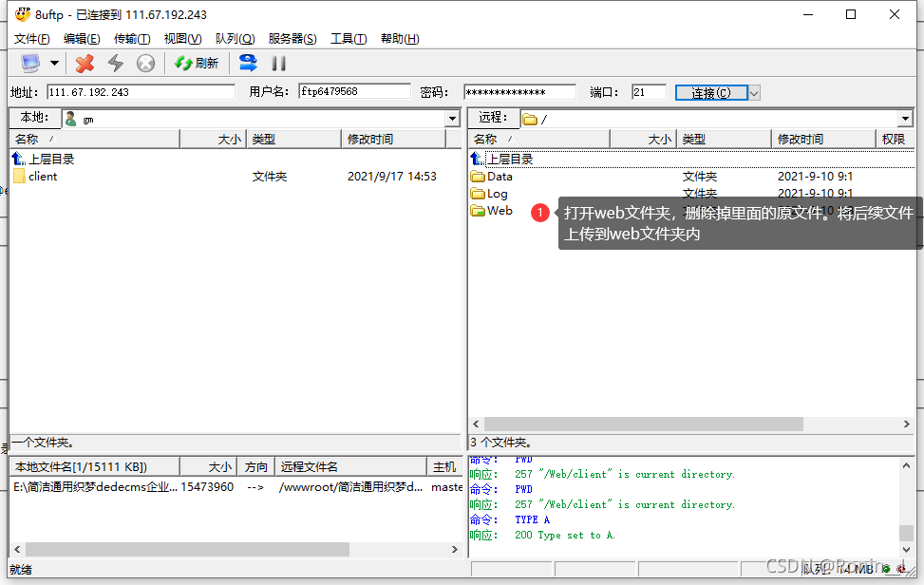Screen dimensions: 924x585
Task: Sort remote list by 大小 column
Action: [x=643, y=139]
